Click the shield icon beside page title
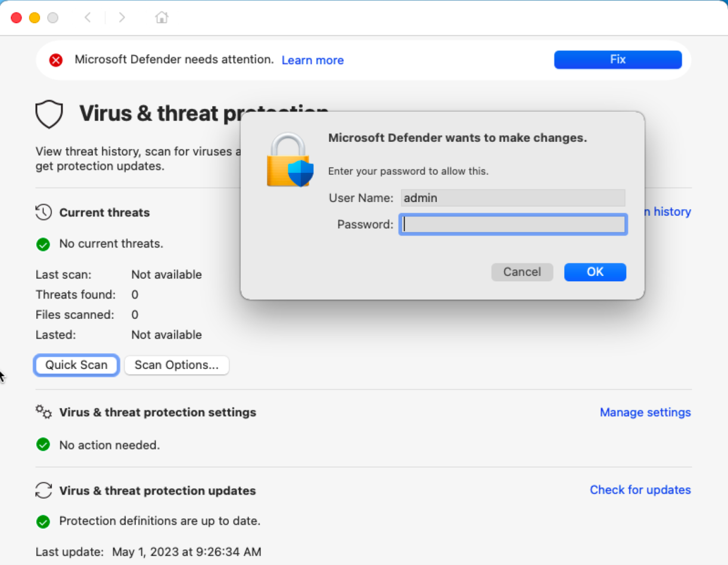Image resolution: width=728 pixels, height=565 pixels. [x=49, y=114]
